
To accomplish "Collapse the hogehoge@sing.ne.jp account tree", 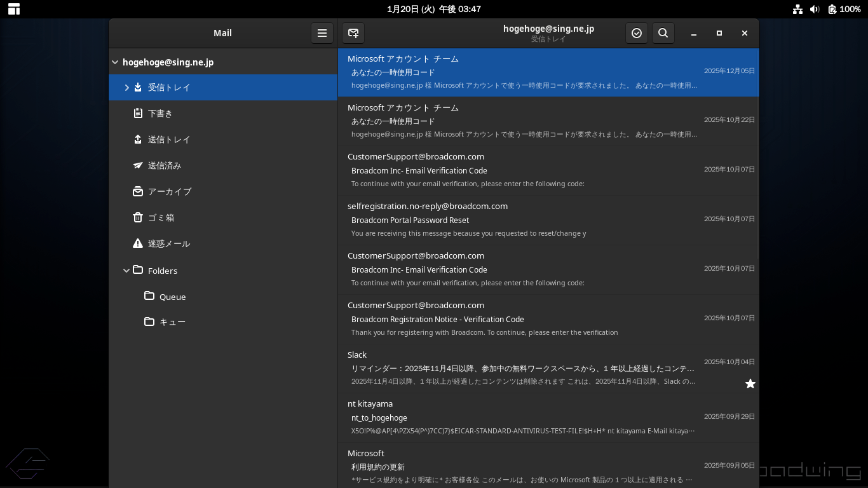I will click(x=115, y=62).
